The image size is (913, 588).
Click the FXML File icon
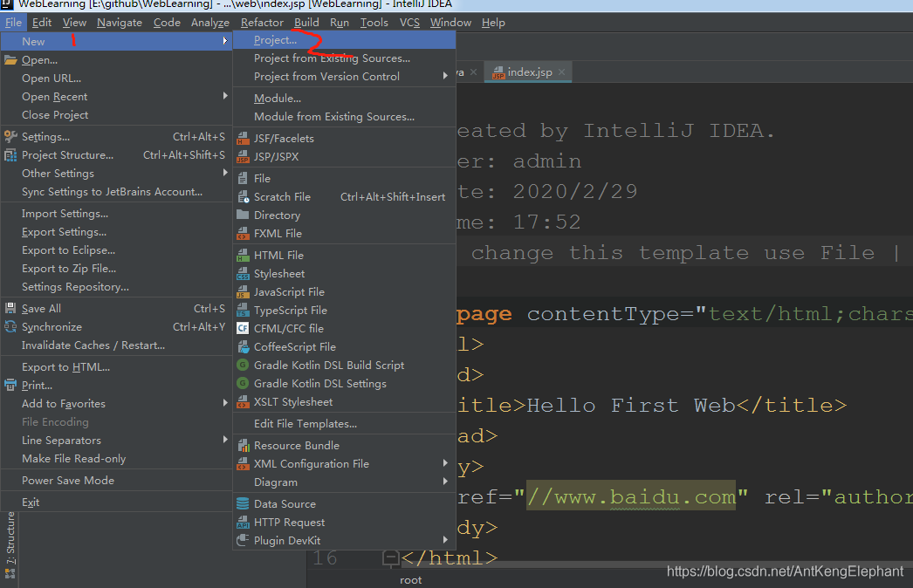(243, 234)
